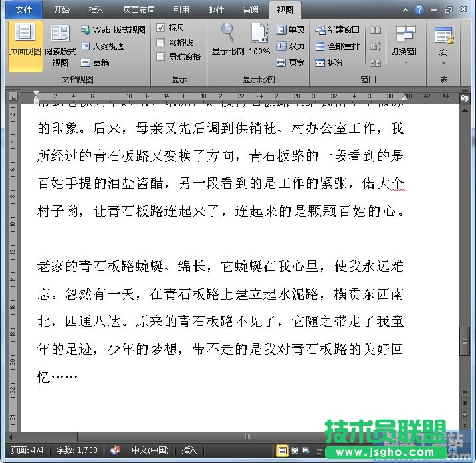Click 新建窗口 new window
Screen dimensions: 476x463
click(x=337, y=30)
